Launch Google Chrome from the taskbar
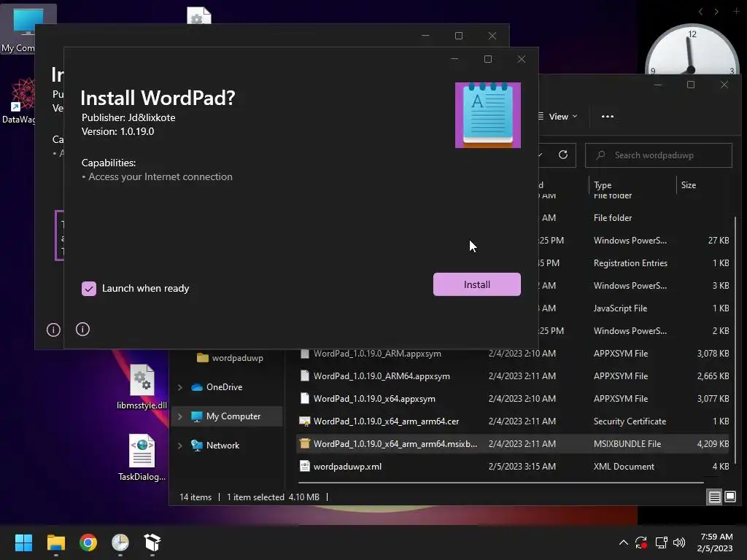The image size is (747, 560). click(88, 542)
